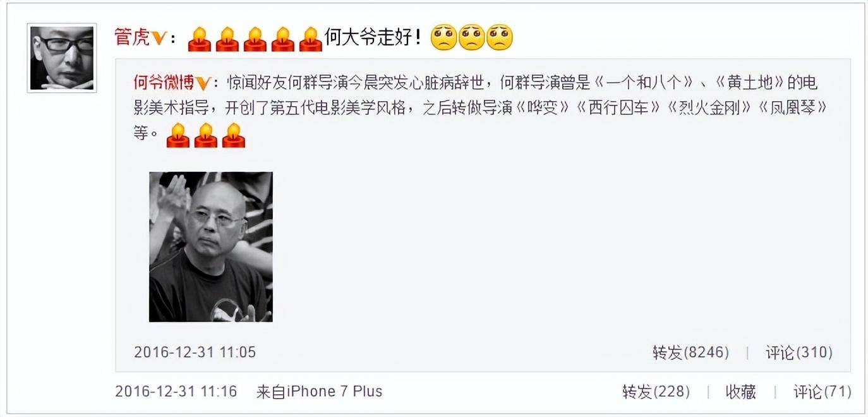Screen dimensions: 868x417
Task: Click the first candle emoji after 等。
Action: tap(178, 135)
